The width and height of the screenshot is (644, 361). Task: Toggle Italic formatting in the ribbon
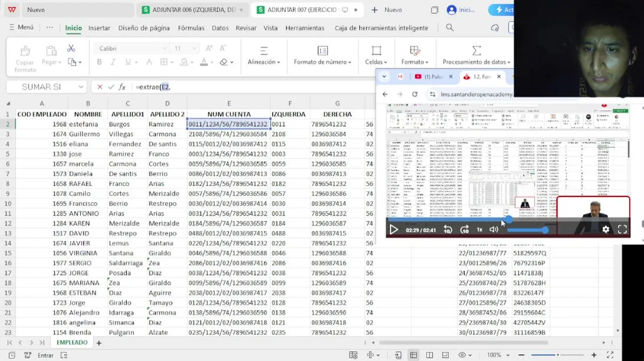(113, 62)
